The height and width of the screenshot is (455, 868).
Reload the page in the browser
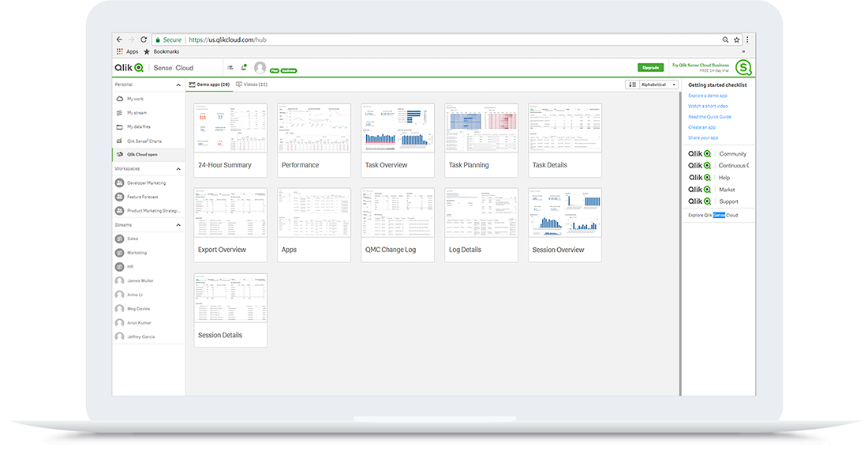click(x=144, y=39)
